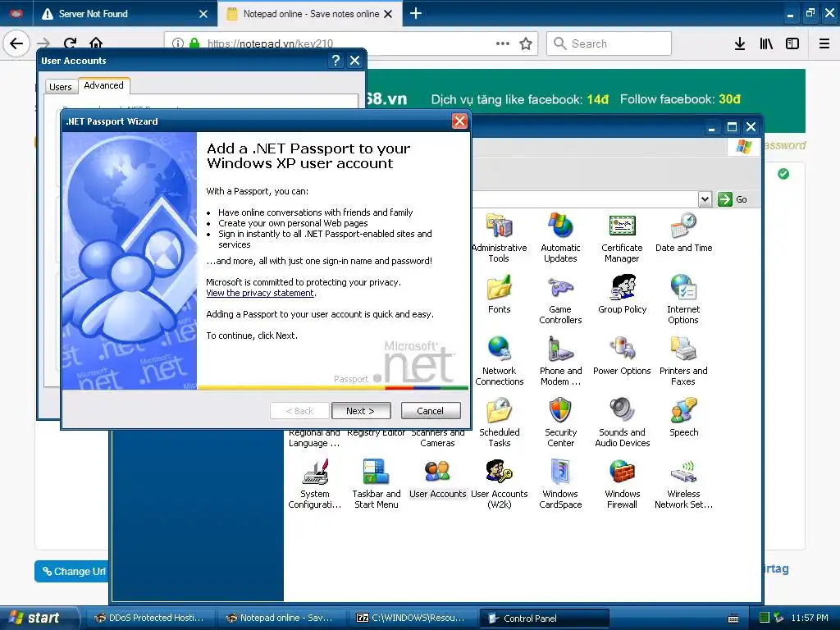
Task: Open Firefox hamburger menu
Action: [x=824, y=43]
